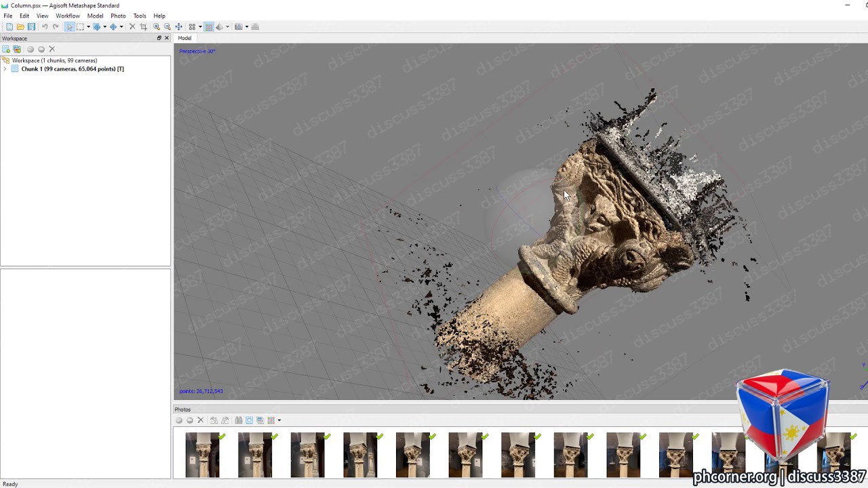
Task: Open the selection tool dropdown arrow
Action: [x=88, y=26]
